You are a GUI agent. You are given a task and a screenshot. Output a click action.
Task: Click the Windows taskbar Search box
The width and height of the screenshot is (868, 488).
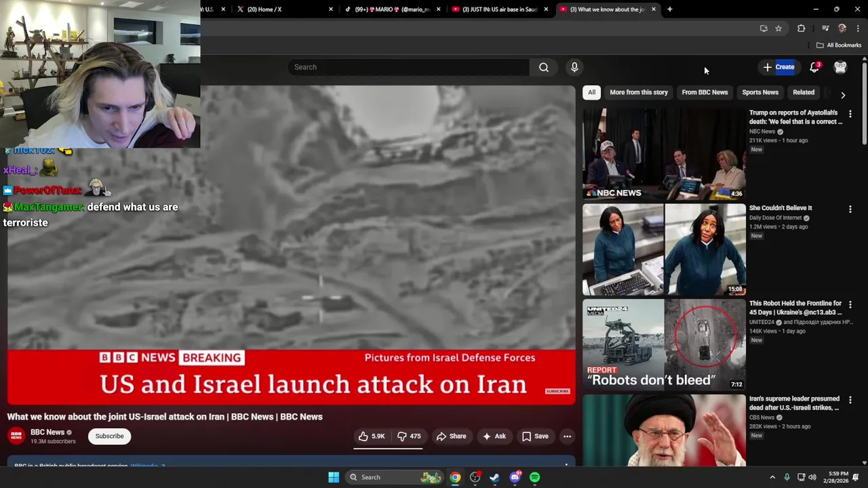coord(396,477)
